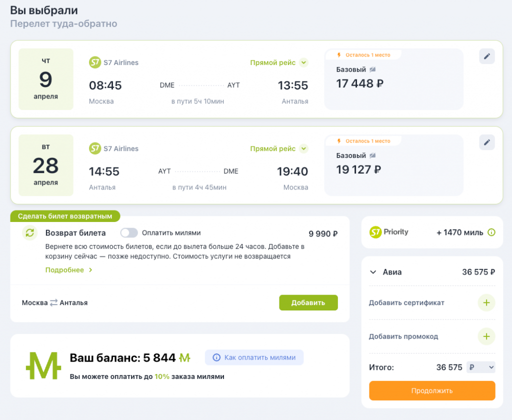The height and width of the screenshot is (420, 512).
Task: Click the lightning icon on the return seat warning
Action: click(339, 141)
